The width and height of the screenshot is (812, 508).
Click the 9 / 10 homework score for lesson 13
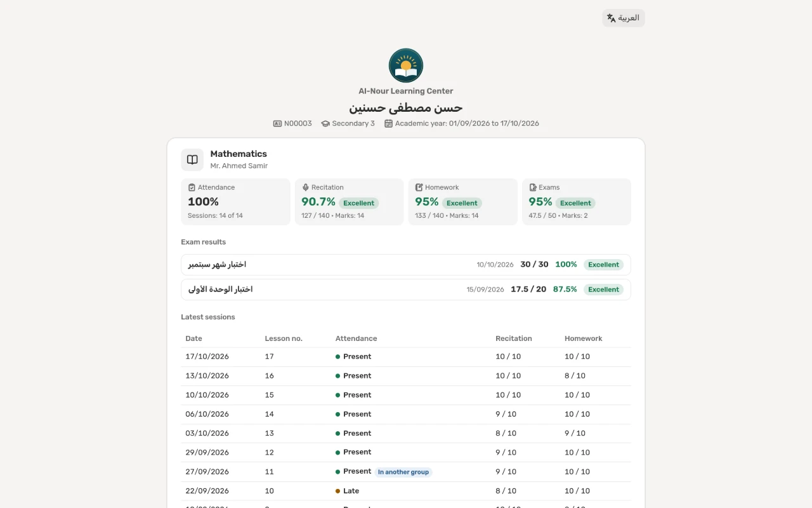(575, 433)
